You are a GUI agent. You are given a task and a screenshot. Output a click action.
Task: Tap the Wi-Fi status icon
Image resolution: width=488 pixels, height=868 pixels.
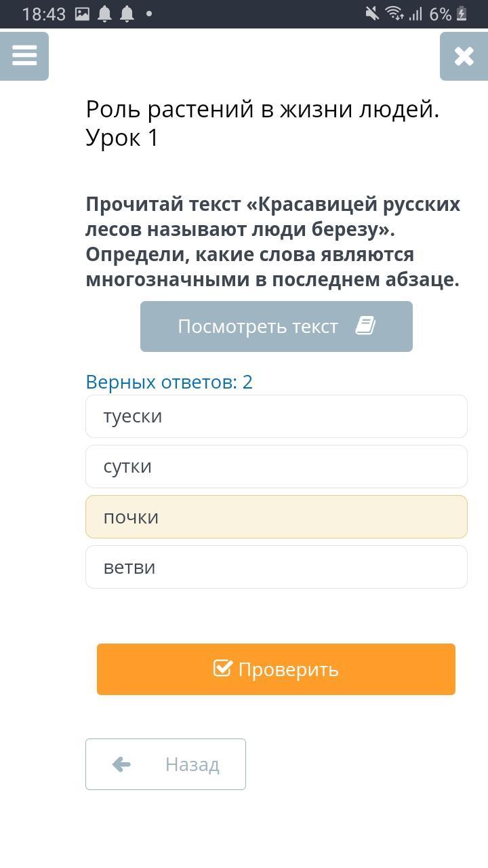[393, 14]
